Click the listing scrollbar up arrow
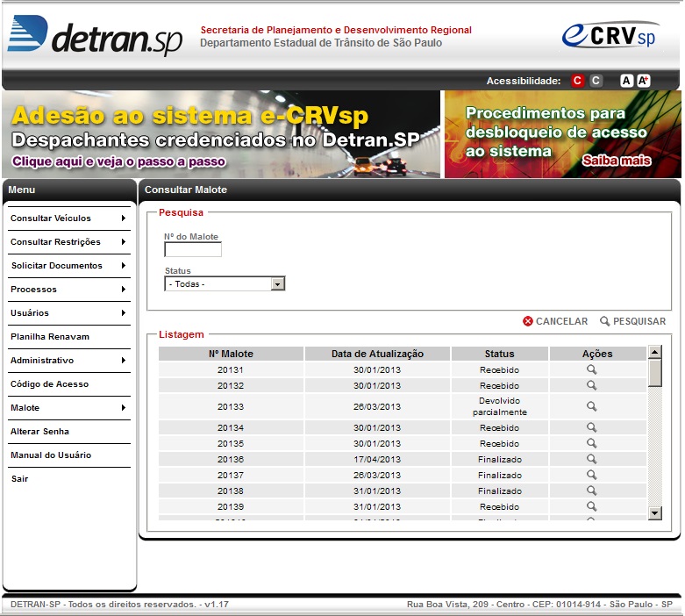Viewport: 685px width, 616px height. coord(655,352)
